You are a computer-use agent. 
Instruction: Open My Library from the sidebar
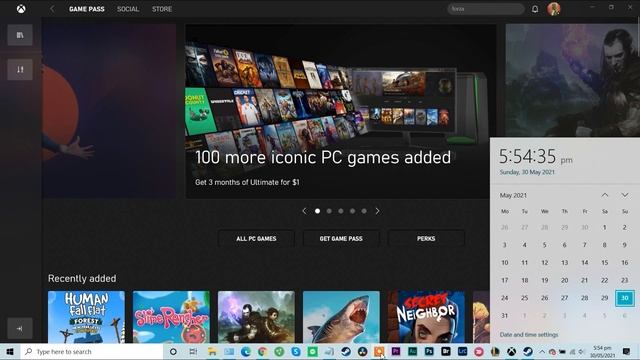(x=20, y=35)
